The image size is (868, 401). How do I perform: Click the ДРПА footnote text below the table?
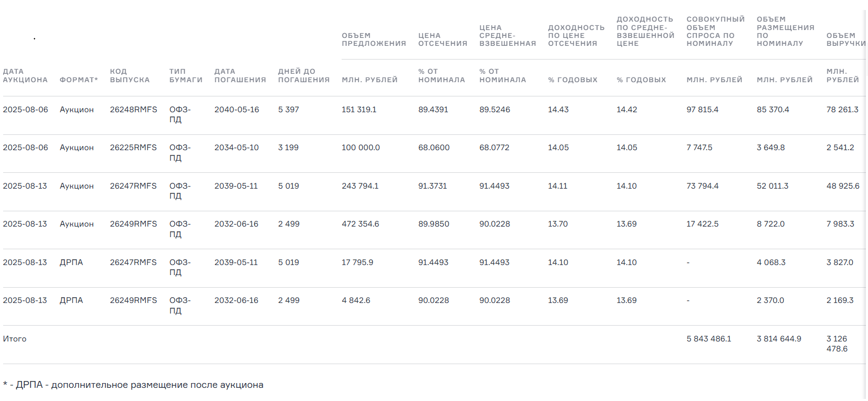pyautogui.click(x=133, y=385)
